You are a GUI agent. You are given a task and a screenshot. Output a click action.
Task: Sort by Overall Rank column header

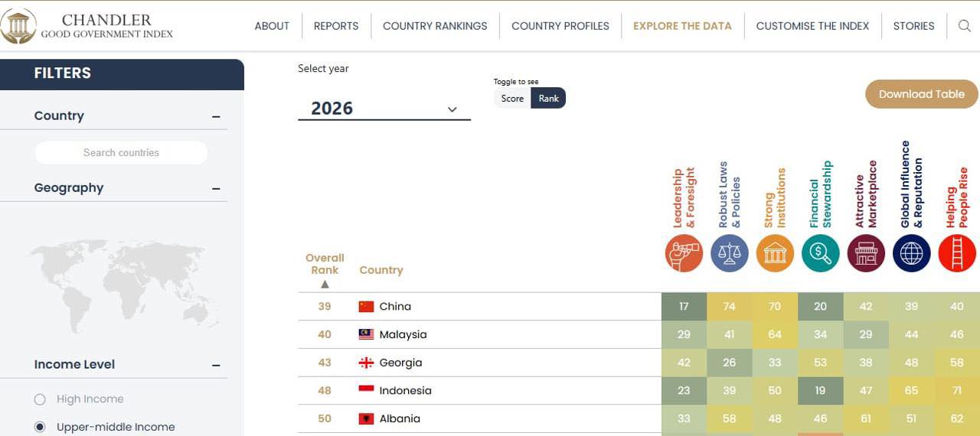(x=325, y=269)
